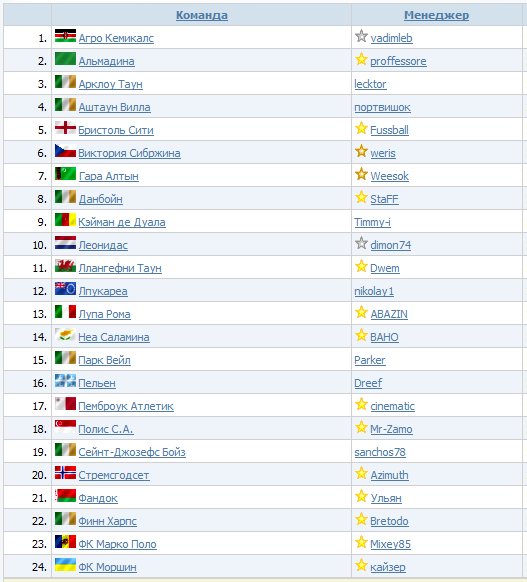Open the Ллангефни Таун team link
The image size is (527, 582).
click(x=120, y=268)
